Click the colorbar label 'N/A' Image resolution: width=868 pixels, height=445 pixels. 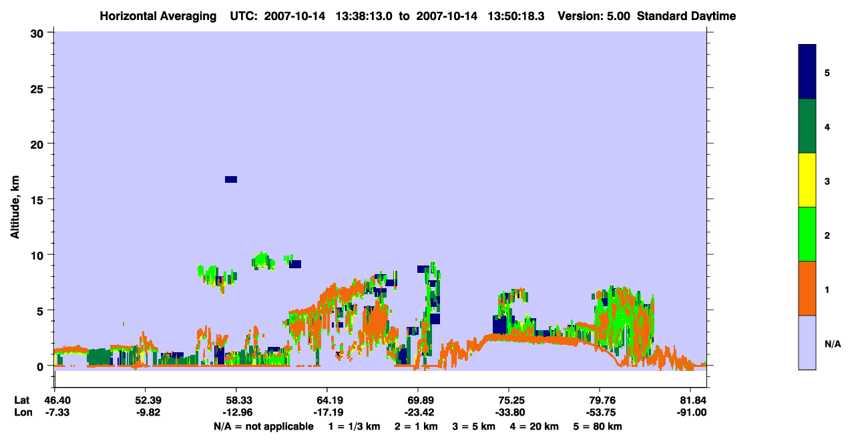click(832, 344)
